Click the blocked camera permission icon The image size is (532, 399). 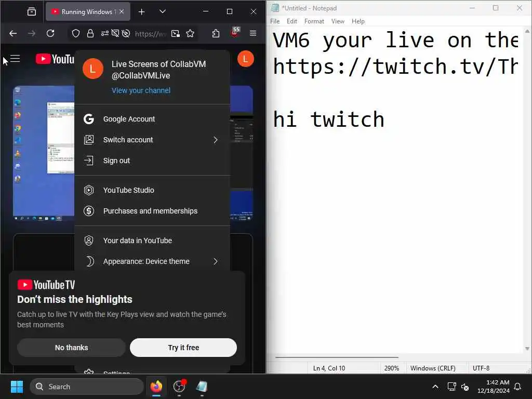tap(115, 33)
